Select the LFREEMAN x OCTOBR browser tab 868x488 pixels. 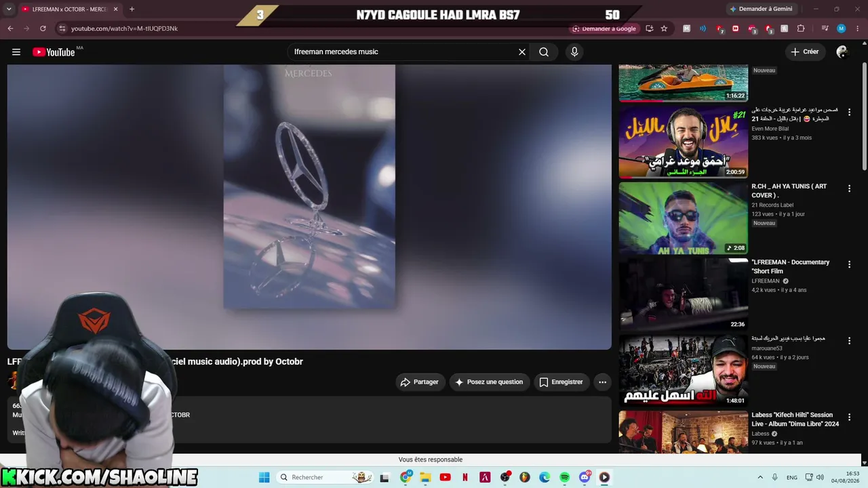pos(69,9)
